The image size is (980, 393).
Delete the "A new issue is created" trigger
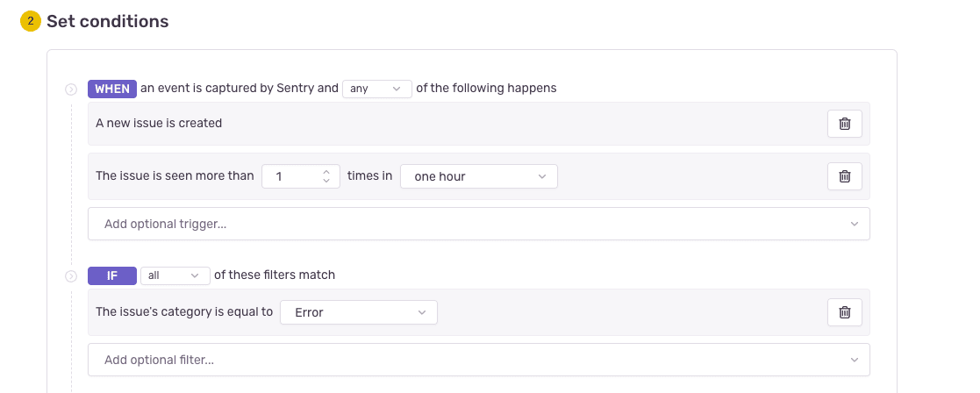tap(844, 124)
